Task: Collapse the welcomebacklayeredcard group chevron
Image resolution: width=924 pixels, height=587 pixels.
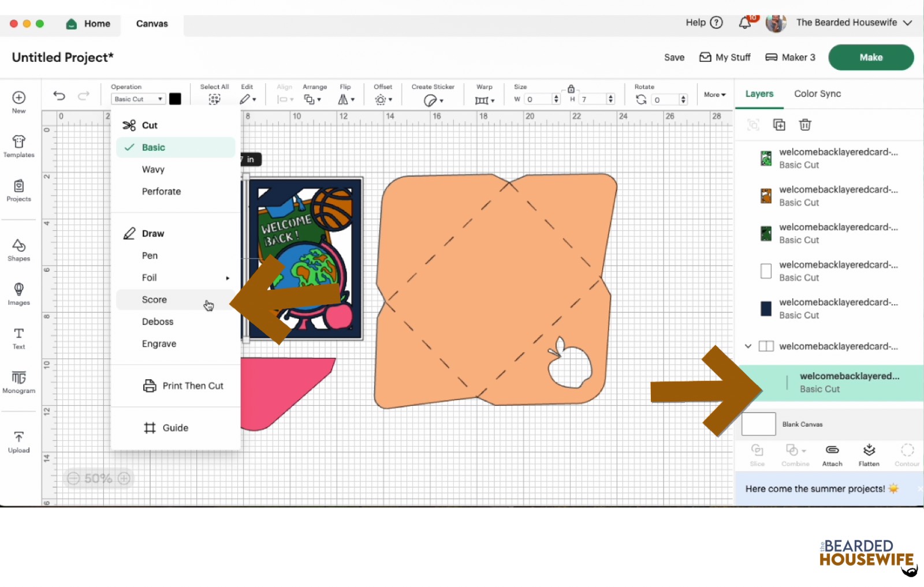Action: point(748,346)
